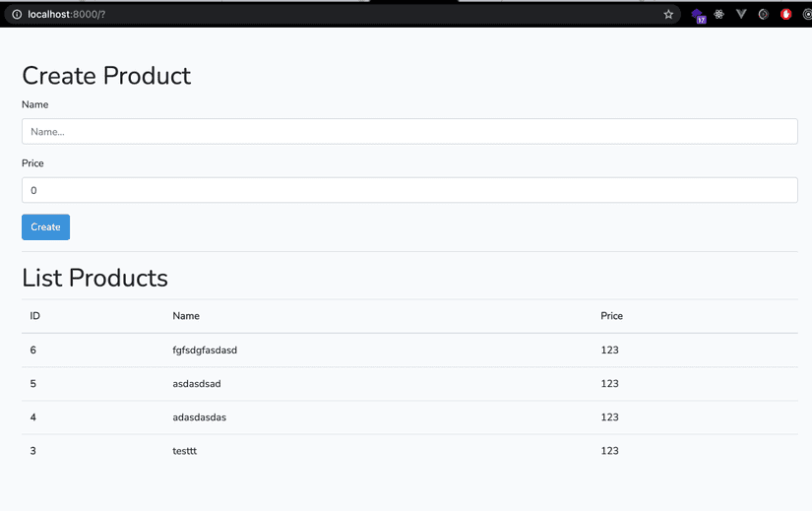Viewport: 812px width, 511px height.
Task: Click the blue Create button
Action: click(x=45, y=227)
